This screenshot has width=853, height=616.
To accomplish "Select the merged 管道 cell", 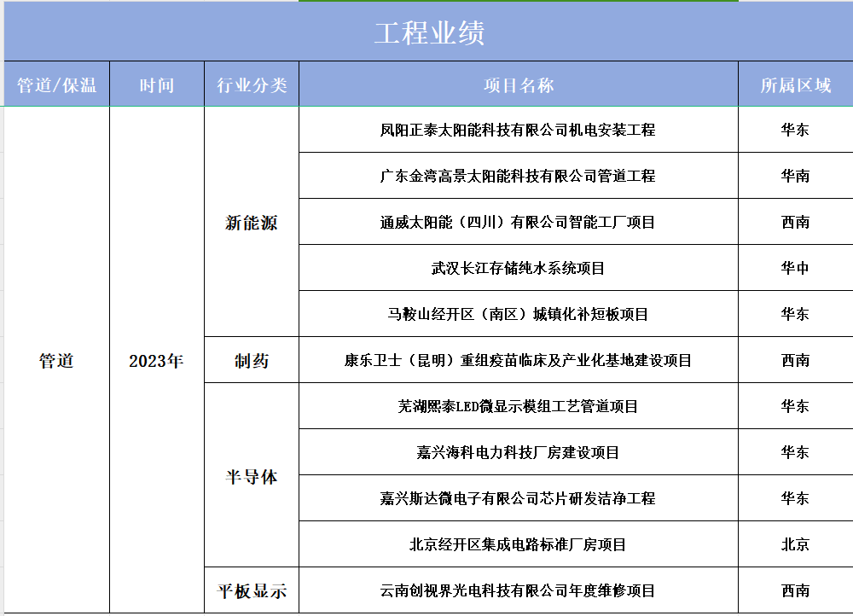I will [56, 361].
